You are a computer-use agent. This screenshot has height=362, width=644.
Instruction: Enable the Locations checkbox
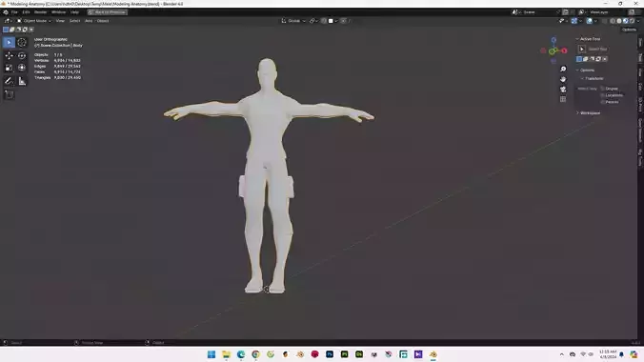pyautogui.click(x=602, y=95)
